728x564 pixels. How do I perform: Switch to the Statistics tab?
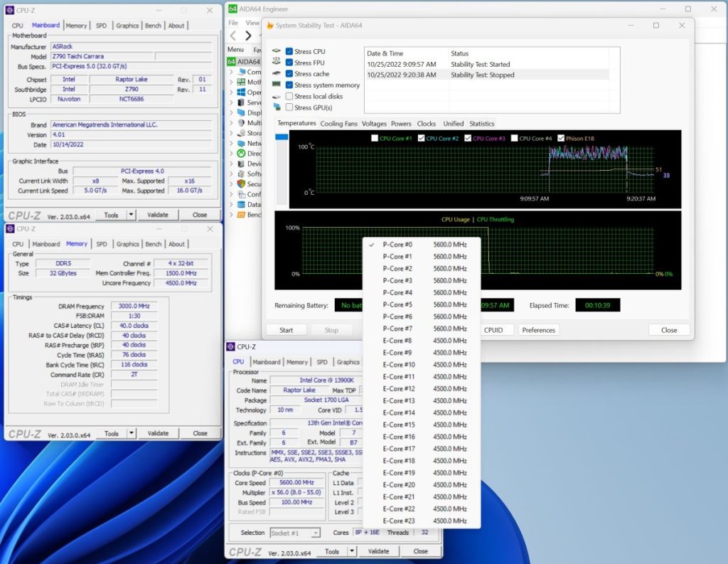[x=481, y=124]
